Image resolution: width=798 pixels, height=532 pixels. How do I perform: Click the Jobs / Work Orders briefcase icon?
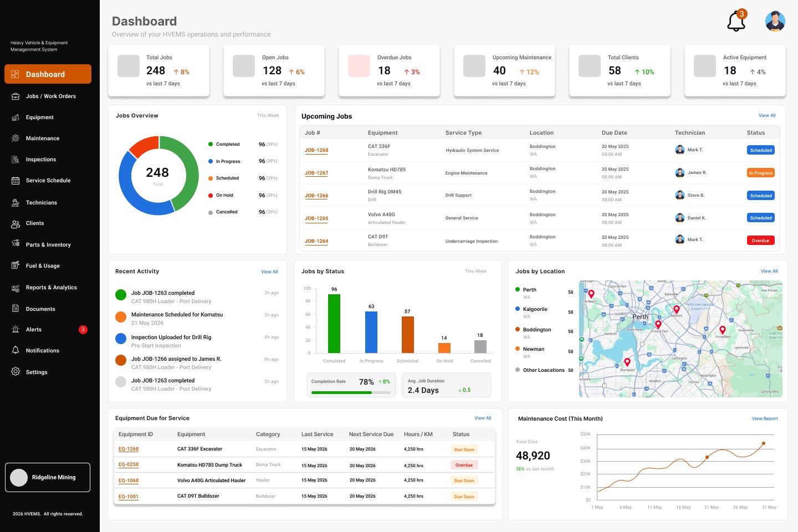16,96
